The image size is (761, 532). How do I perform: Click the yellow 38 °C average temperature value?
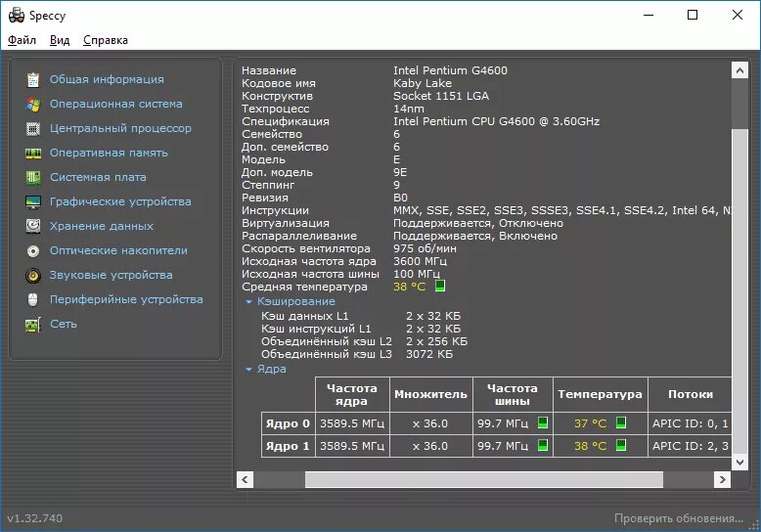pyautogui.click(x=409, y=287)
